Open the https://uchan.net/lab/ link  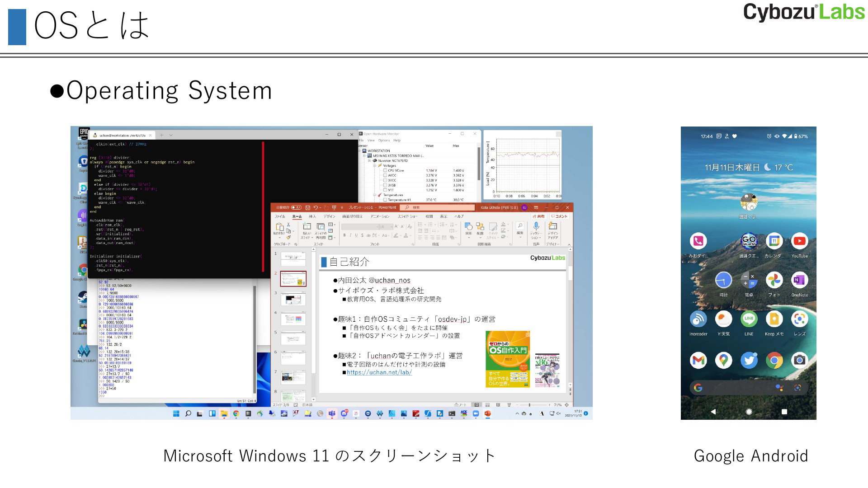379,373
